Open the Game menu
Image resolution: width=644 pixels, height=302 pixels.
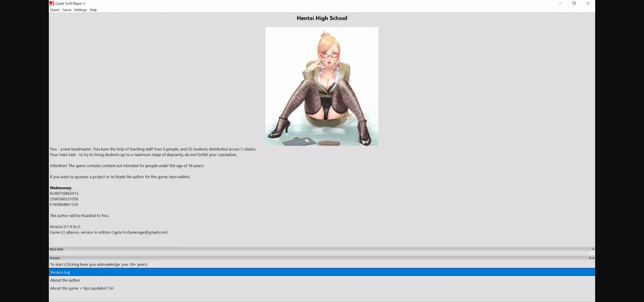(66, 10)
